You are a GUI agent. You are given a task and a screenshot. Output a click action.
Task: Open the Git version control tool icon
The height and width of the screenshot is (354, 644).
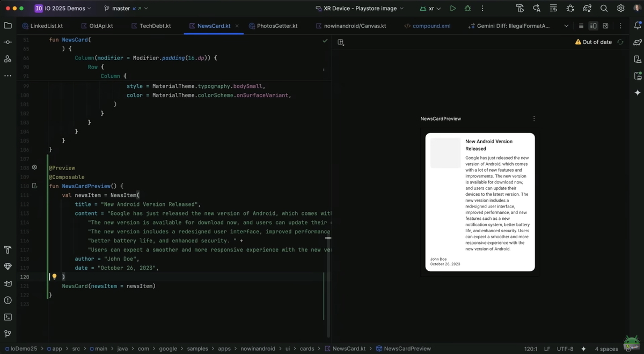pyautogui.click(x=8, y=334)
